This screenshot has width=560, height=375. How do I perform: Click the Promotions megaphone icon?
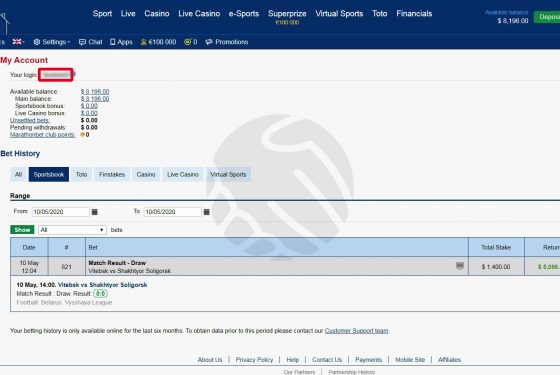209,42
